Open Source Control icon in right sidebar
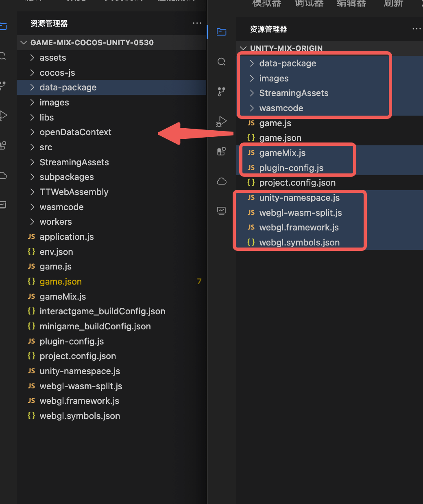 point(222,92)
